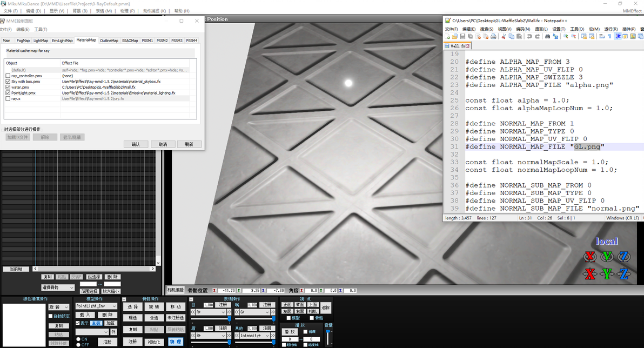Select the OFF radio button in model panel
The height and width of the screenshot is (348, 644).
click(x=78, y=345)
